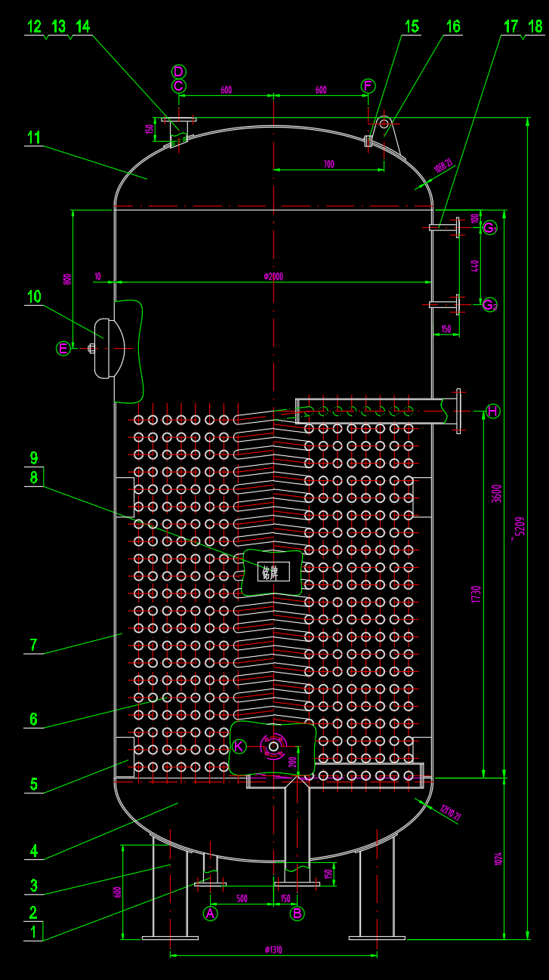Select part number label 7
549x980 pixels.
click(33, 645)
